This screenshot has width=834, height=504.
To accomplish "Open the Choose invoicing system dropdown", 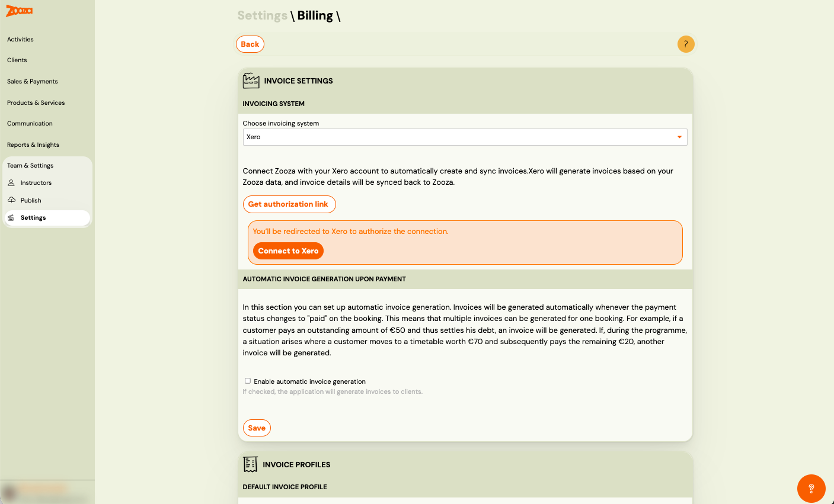I will coord(465,137).
